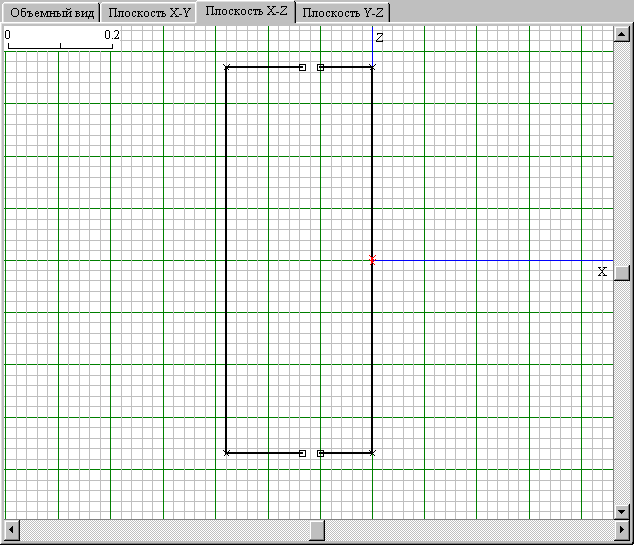Select top-left corner point of the rectangle
The height and width of the screenshot is (545, 634).
coord(227,67)
